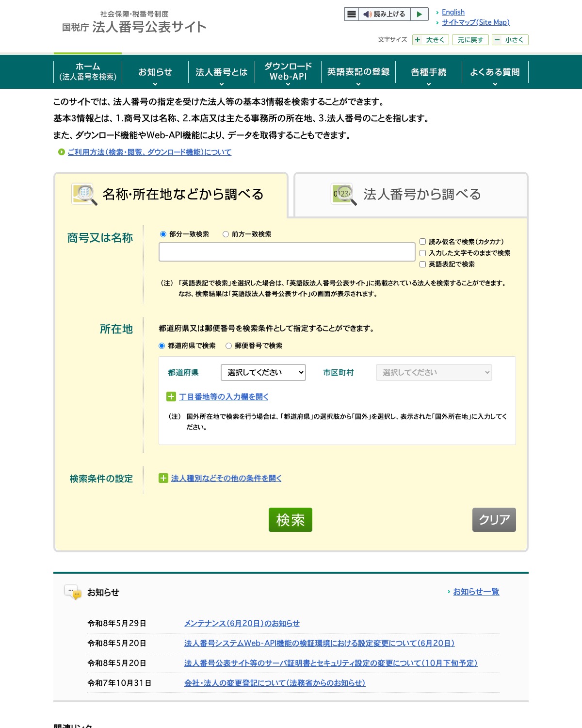582x728 pixels.
Task: Open the サーバ証明書とセキュリティ設定の変更 notice
Action: [x=331, y=663]
